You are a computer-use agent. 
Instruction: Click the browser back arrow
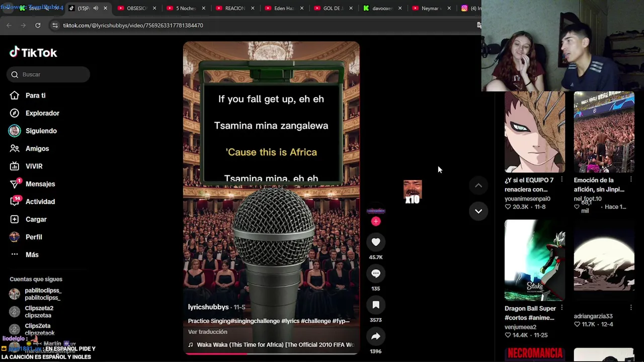[x=9, y=25]
